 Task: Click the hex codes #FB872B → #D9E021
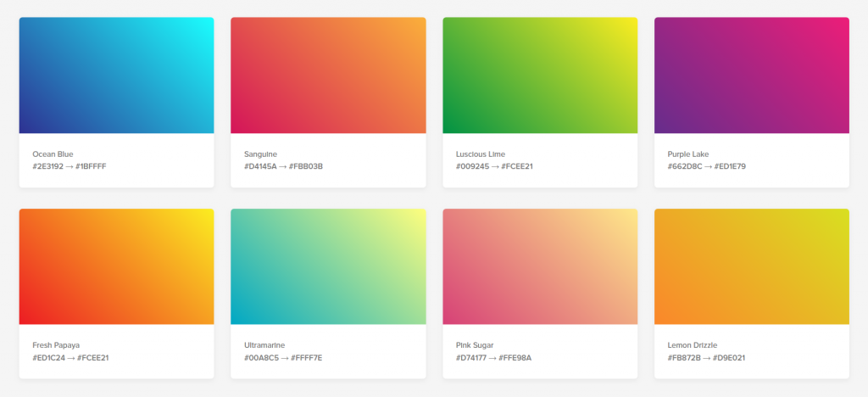coord(706,358)
